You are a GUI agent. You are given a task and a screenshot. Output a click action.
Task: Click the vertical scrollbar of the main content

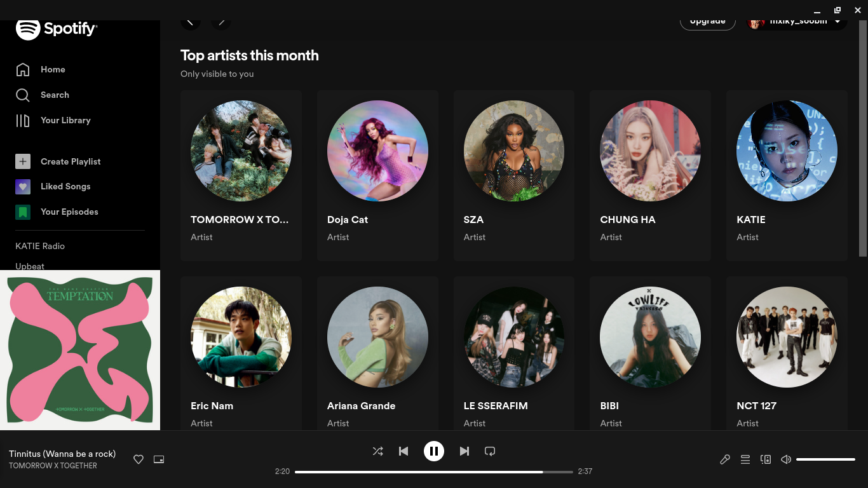click(863, 139)
